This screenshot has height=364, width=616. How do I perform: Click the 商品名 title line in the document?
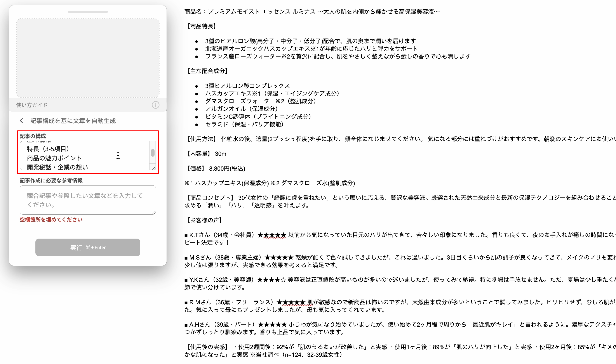coord(312,12)
